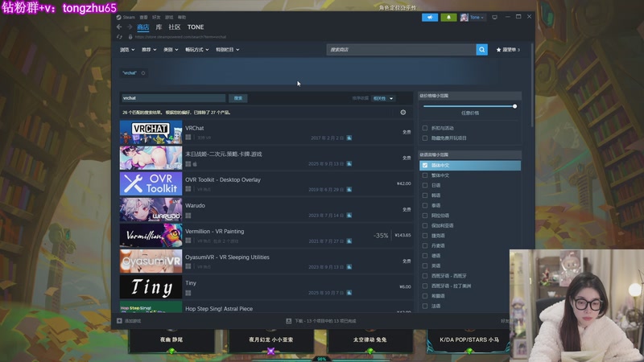The width and height of the screenshot is (644, 362).
Task: Click the Steam logo icon in the menu bar
Action: (x=118, y=17)
